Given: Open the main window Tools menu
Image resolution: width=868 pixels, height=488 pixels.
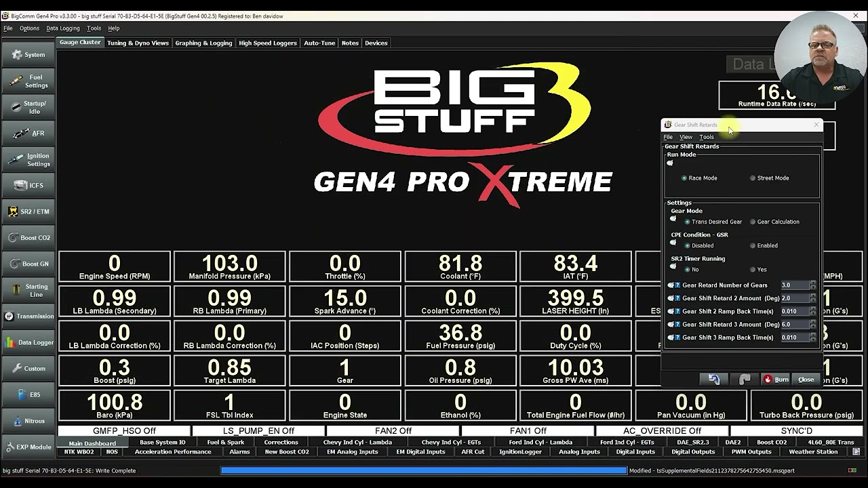Looking at the screenshot, I should (x=94, y=28).
